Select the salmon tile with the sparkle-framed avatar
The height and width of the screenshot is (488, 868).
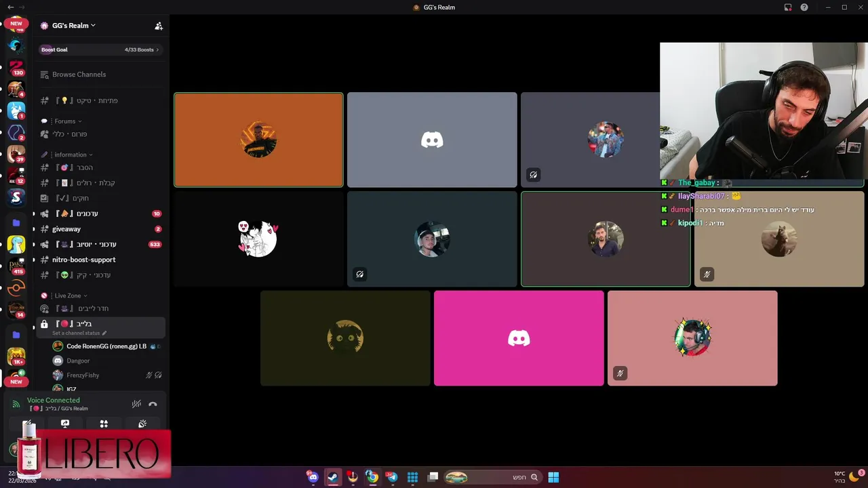[x=692, y=338]
